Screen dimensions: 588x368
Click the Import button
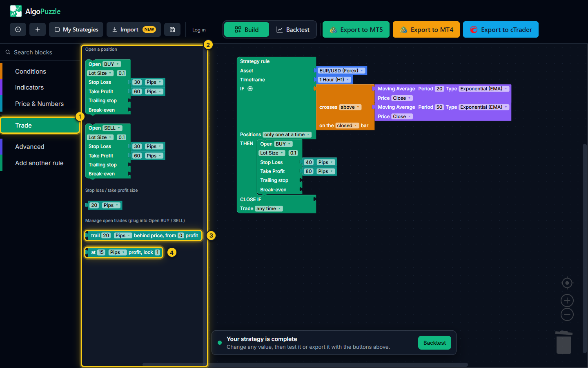[x=134, y=29]
